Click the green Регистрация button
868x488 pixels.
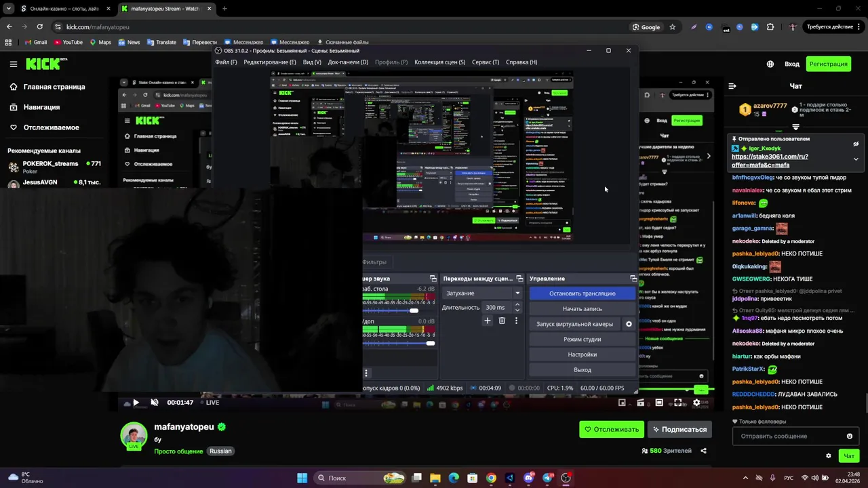828,64
